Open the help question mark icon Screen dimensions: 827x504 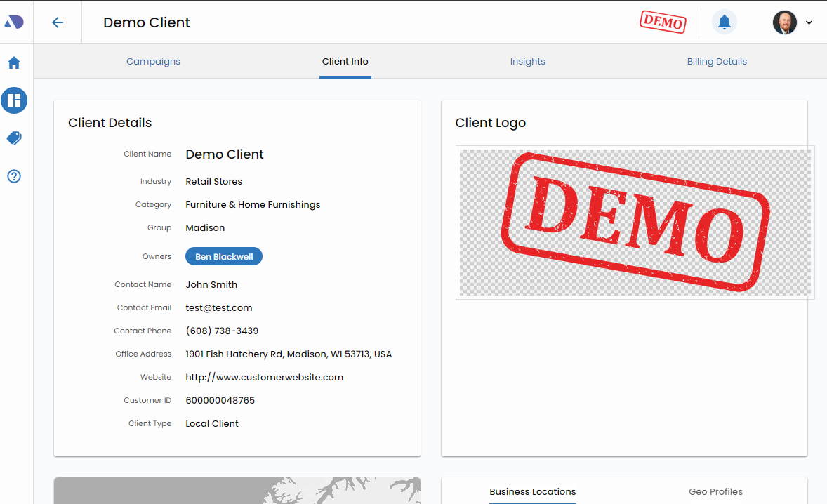(14, 176)
